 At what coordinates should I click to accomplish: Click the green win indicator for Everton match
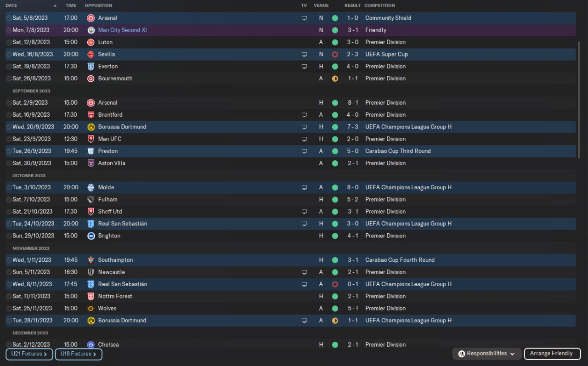(335, 67)
